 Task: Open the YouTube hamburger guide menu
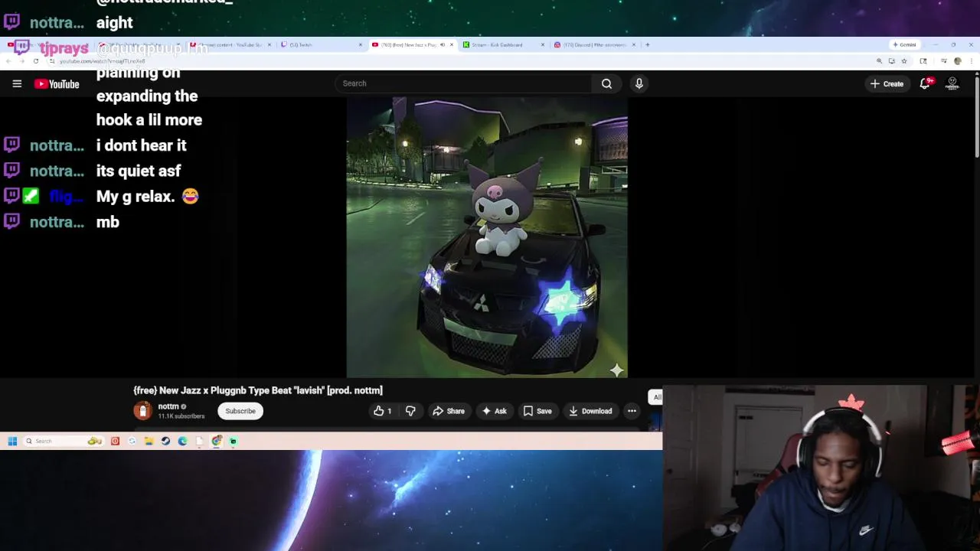point(17,83)
